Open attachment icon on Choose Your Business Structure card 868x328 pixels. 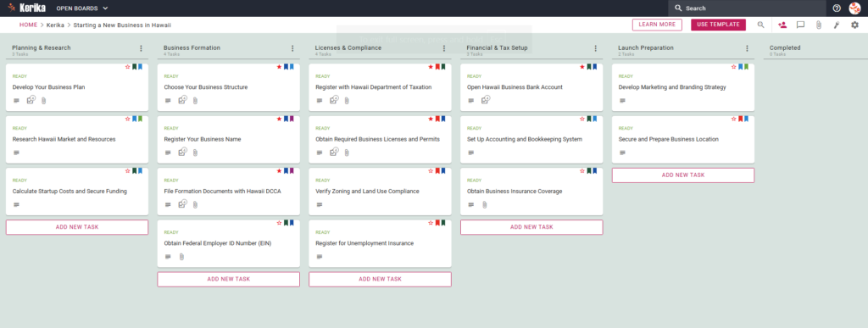click(x=196, y=101)
